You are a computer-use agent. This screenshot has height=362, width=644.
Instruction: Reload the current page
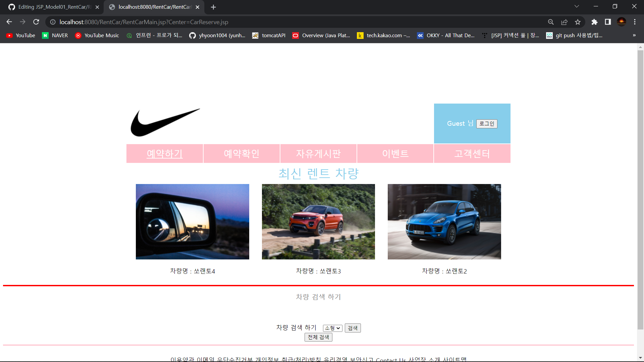(x=36, y=22)
